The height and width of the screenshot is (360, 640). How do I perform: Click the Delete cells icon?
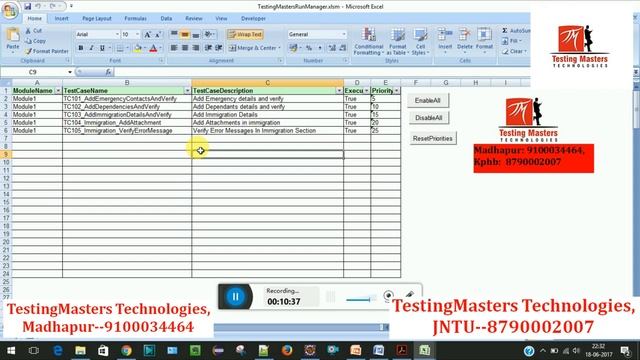pos(464,35)
